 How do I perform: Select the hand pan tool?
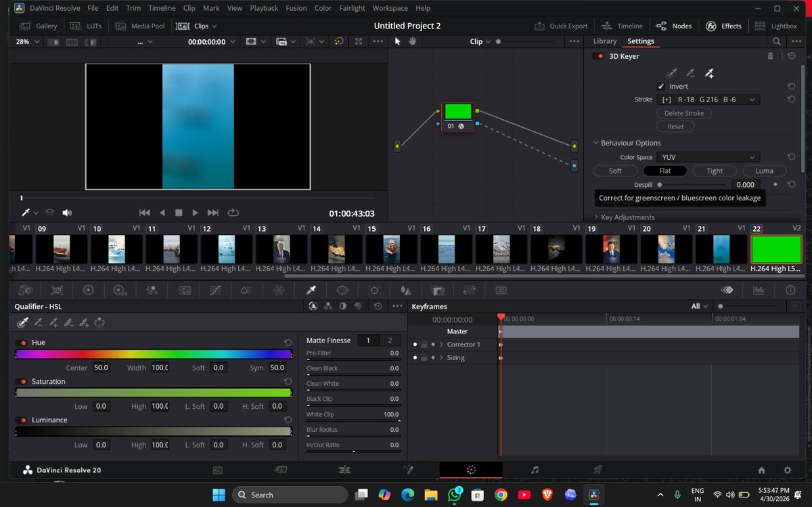pos(412,41)
